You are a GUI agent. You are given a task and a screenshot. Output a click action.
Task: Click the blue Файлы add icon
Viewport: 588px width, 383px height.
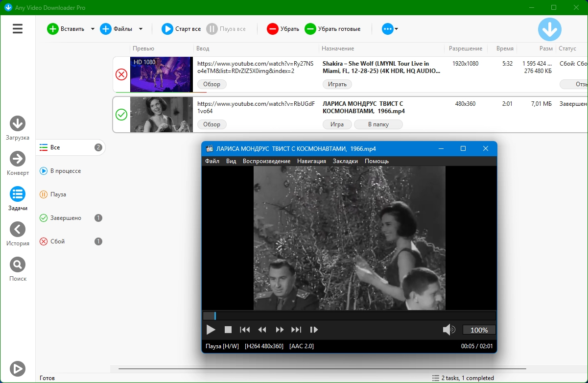pyautogui.click(x=106, y=29)
